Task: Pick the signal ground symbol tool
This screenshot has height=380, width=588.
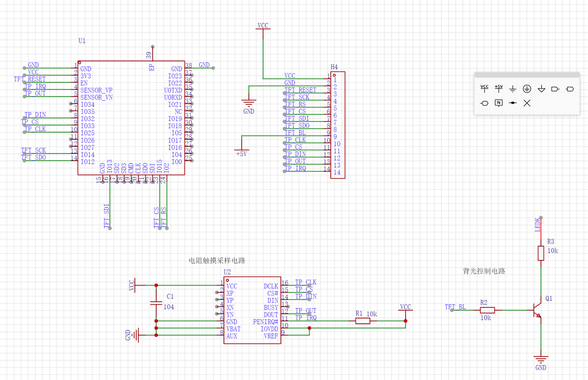Action: [513, 89]
